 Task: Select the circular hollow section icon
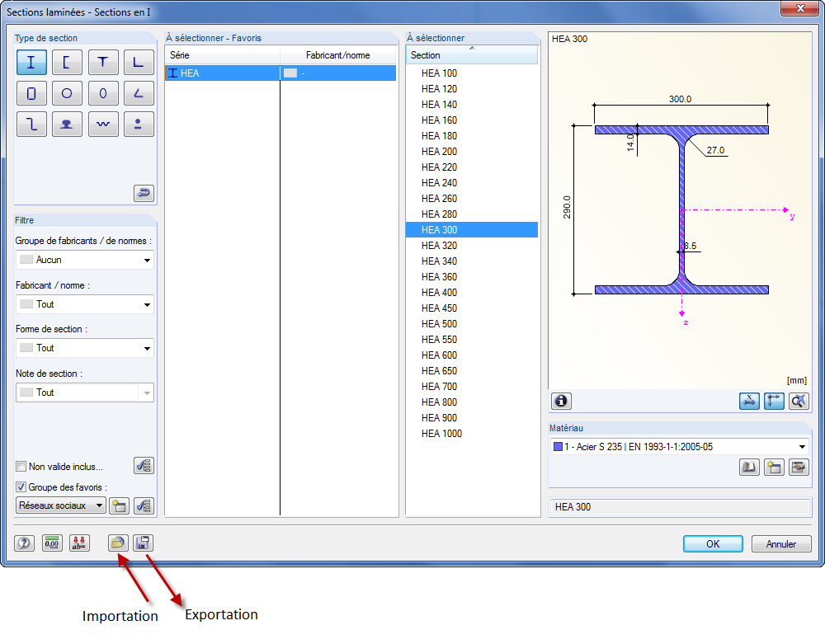point(67,93)
